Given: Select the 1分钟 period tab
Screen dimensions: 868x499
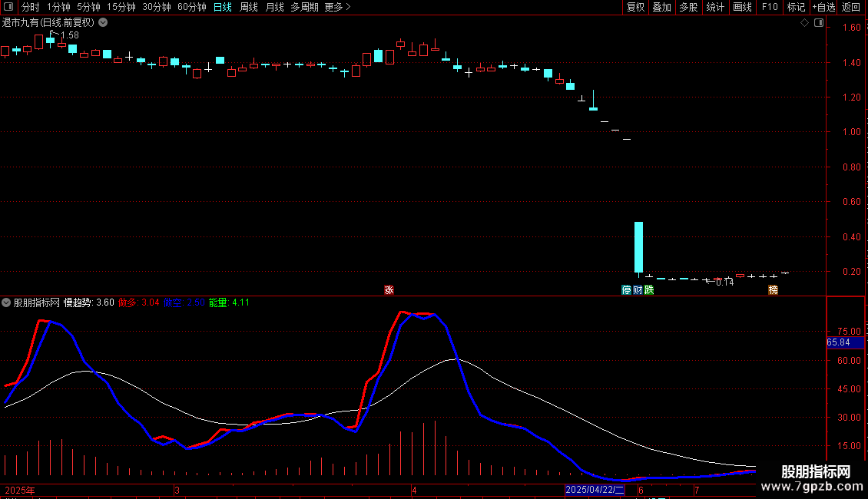Looking at the screenshot, I should (x=58, y=7).
